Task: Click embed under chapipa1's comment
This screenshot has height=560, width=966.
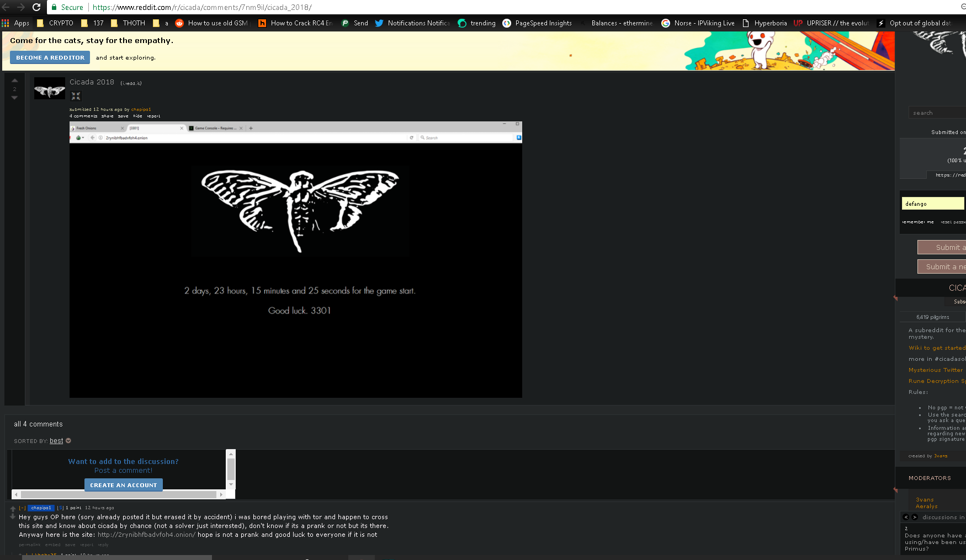Action: click(x=53, y=545)
